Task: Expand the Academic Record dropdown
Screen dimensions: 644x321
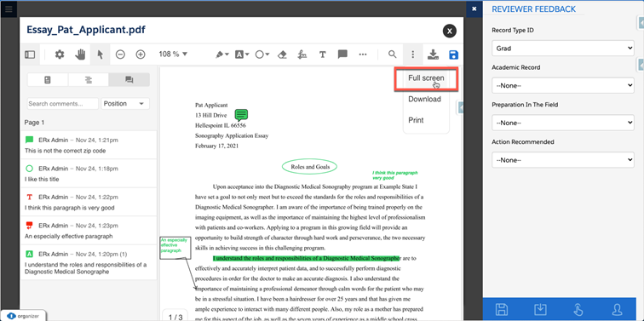Action: [x=563, y=85]
